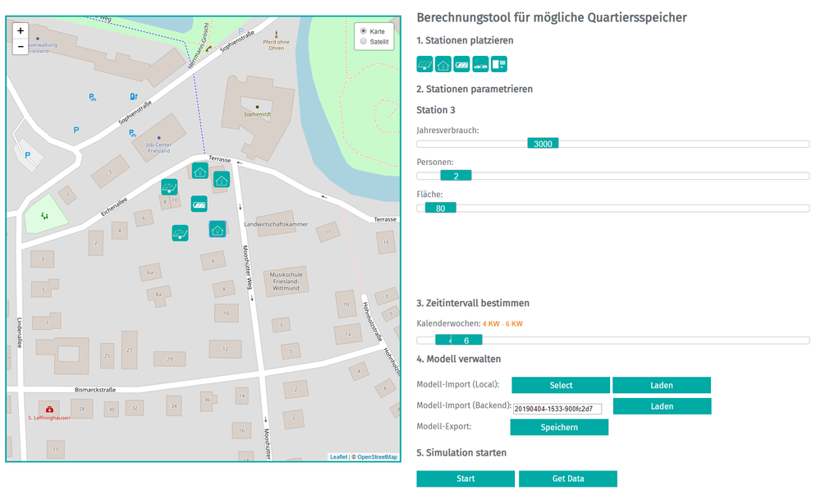Switch map to Satellit view
The width and height of the screenshot is (821, 504).
364,41
